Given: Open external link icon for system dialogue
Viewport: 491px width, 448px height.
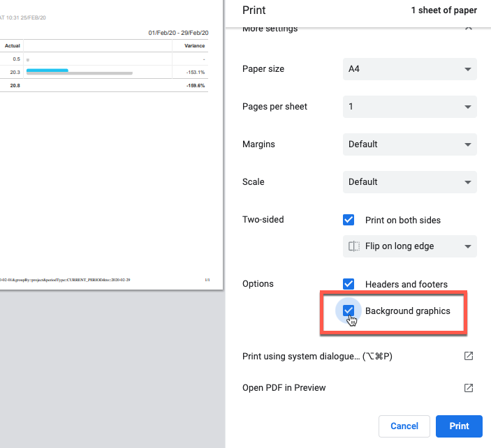Looking at the screenshot, I should pyautogui.click(x=469, y=356).
